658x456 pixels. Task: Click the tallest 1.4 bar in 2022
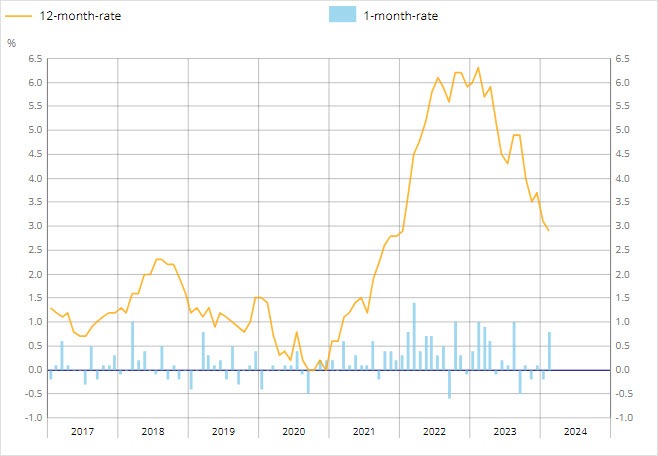(414, 336)
